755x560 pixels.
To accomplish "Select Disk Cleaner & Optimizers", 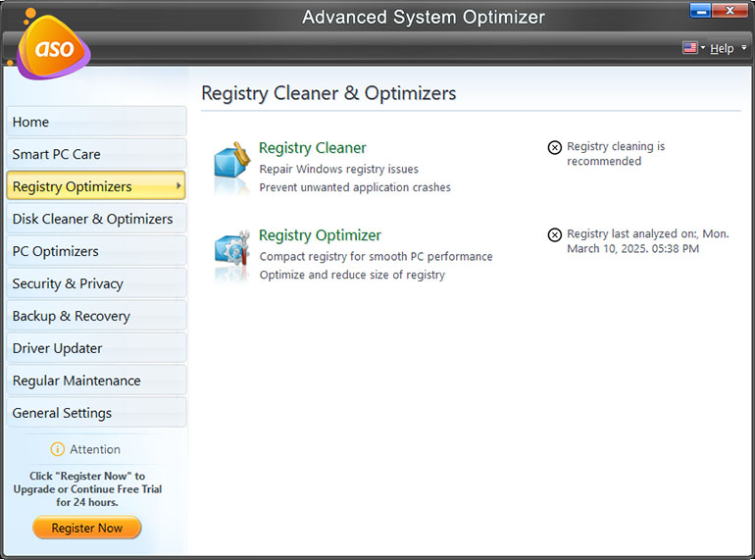I will click(95, 219).
